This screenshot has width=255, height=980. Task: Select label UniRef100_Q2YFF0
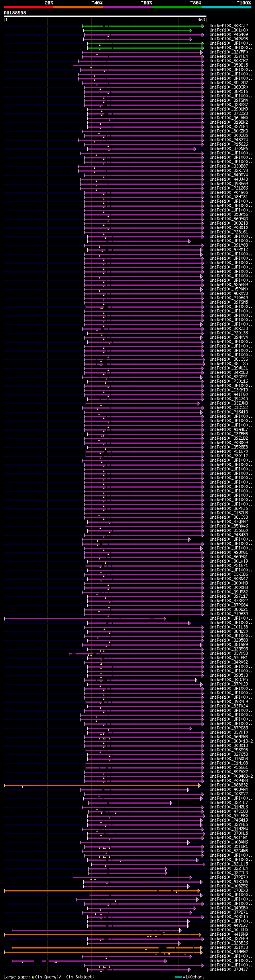tap(229, 52)
